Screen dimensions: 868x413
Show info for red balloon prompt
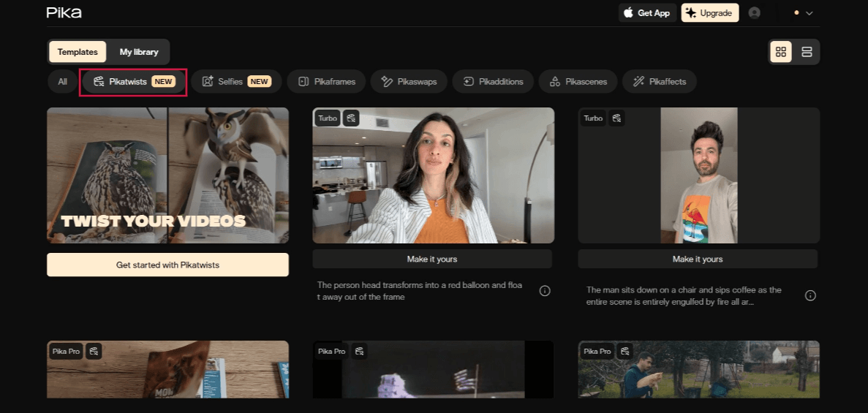(545, 291)
